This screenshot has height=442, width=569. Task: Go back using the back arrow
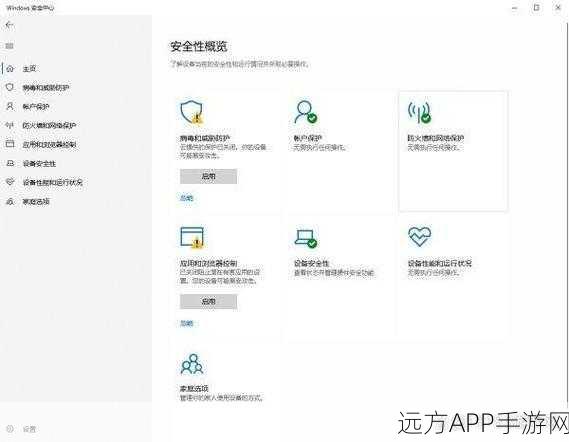9,25
